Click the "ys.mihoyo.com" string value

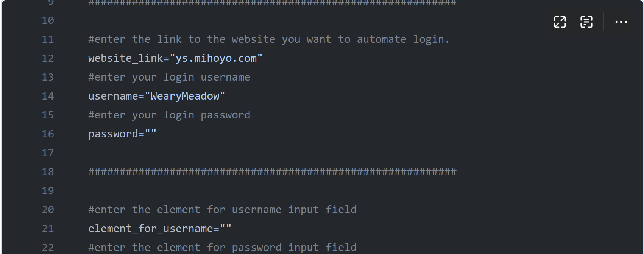coord(216,58)
